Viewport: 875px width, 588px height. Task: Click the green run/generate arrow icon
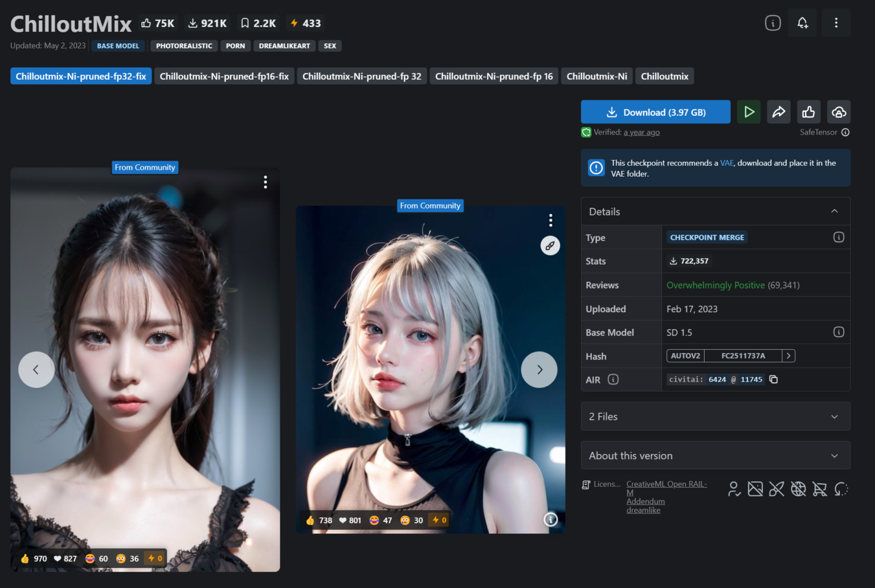749,112
